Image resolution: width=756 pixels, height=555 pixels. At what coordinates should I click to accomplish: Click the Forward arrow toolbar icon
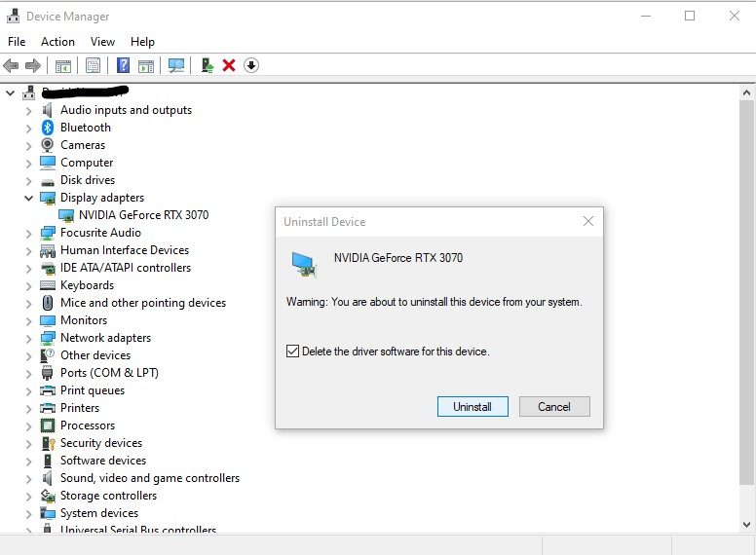(33, 65)
